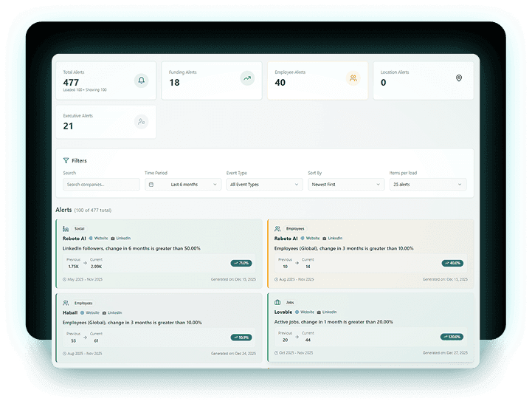Change the Items per load dropdown

click(427, 185)
